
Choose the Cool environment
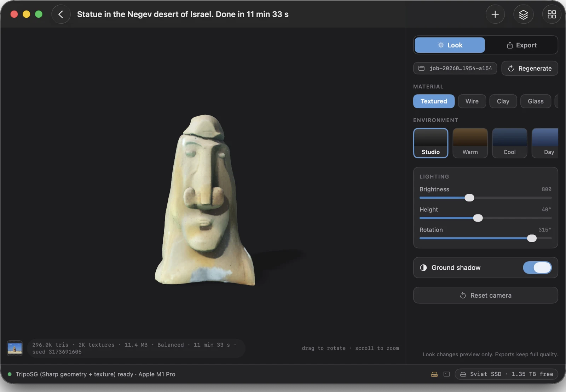(x=509, y=143)
